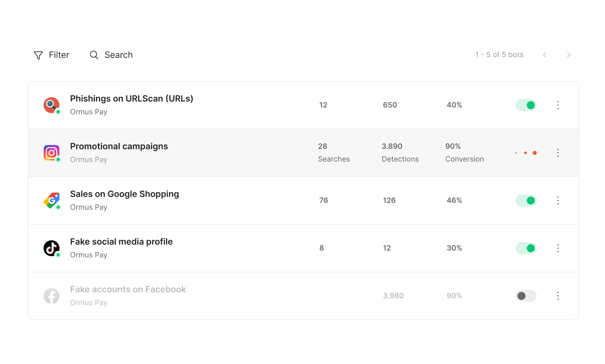The height and width of the screenshot is (364, 605).
Task: Open the Fake social media profile bot
Action: point(121,242)
